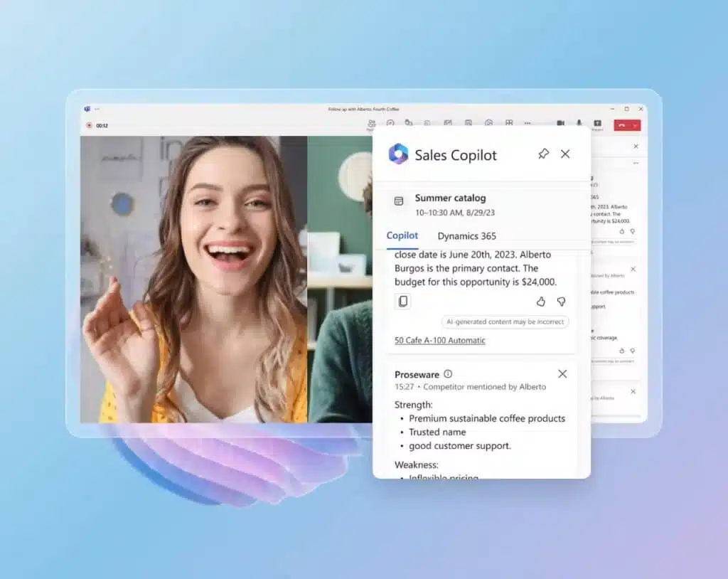Thumbs up the coverage card in background panel

click(622, 351)
